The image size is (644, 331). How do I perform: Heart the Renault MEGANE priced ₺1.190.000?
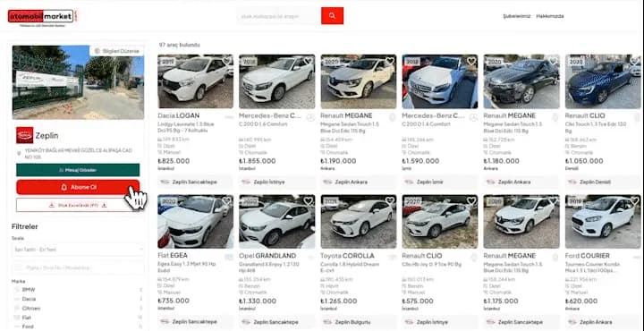390,61
